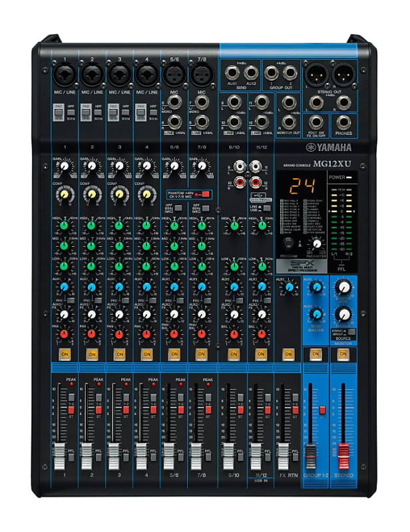Engage the PAD switch on channel 1

59,112
